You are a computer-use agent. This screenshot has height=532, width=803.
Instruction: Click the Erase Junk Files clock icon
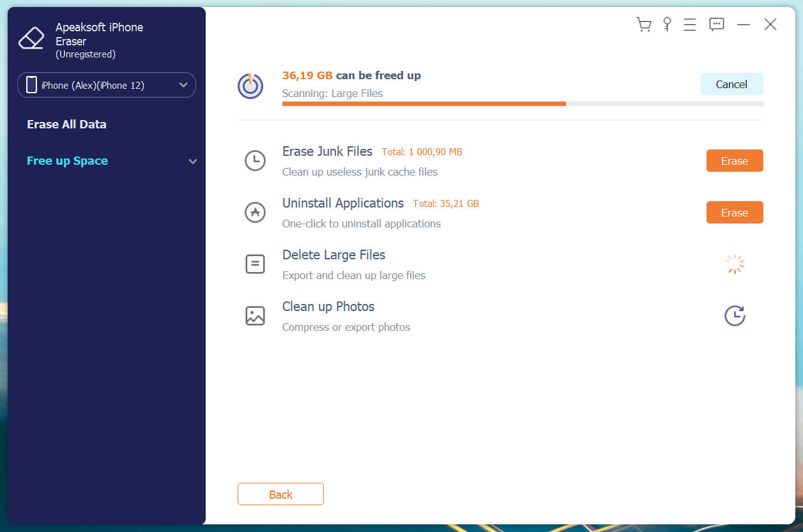coord(256,160)
